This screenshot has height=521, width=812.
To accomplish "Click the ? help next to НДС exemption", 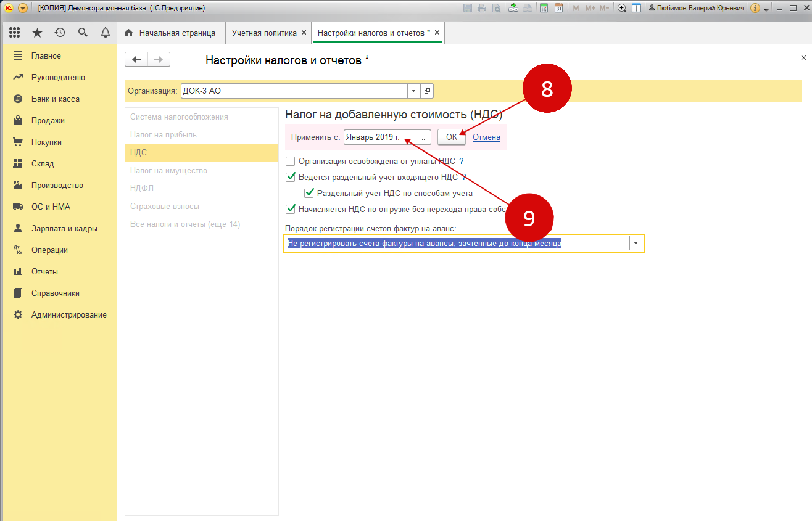I will (x=461, y=161).
